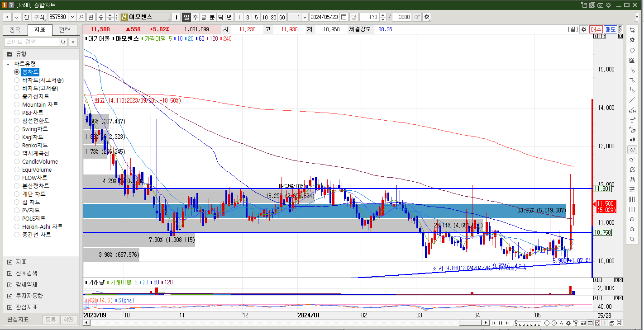
Task: Select the circle drawing tool
Action: tap(632, 50)
